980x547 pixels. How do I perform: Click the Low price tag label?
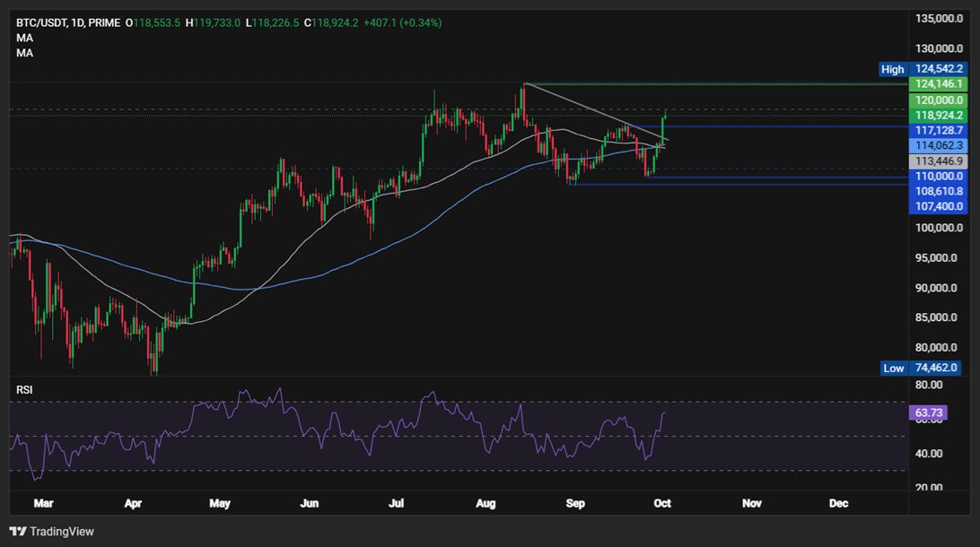[893, 368]
